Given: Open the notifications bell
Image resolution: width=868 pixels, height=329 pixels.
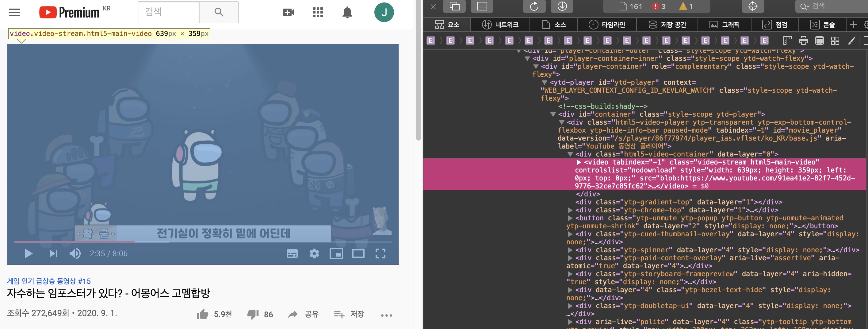Looking at the screenshot, I should click(347, 13).
